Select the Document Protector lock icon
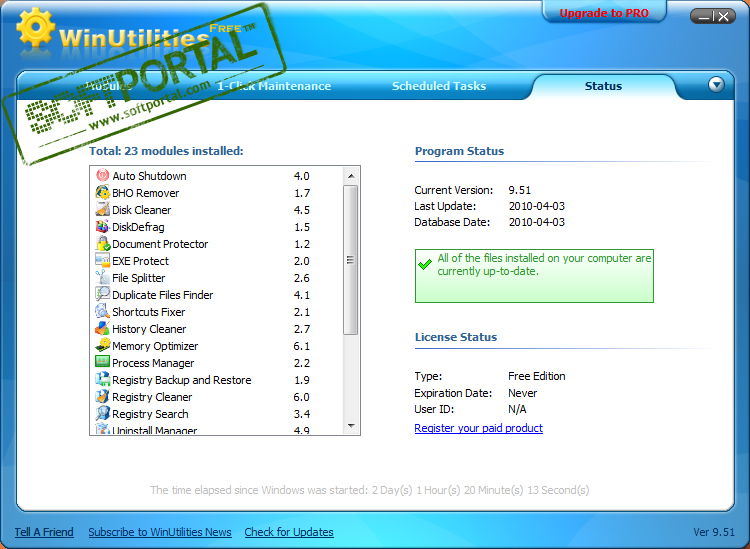Viewport: 750px width, 549px height. tap(102, 243)
